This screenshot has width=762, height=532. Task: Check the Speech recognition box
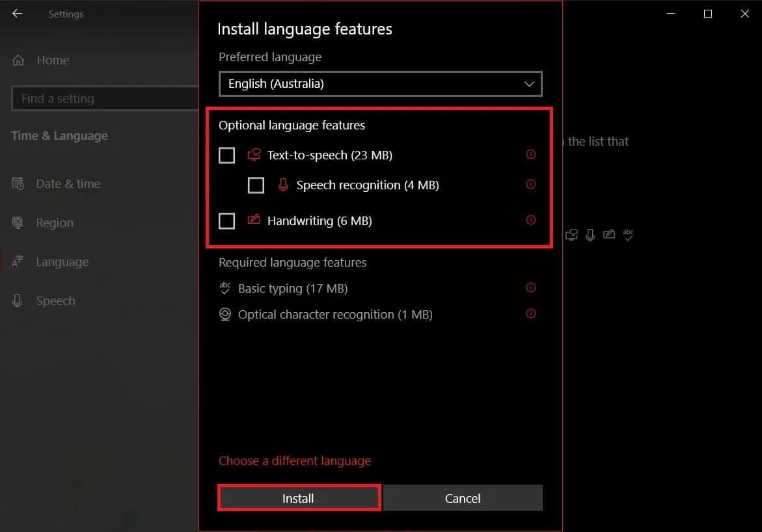tap(256, 185)
